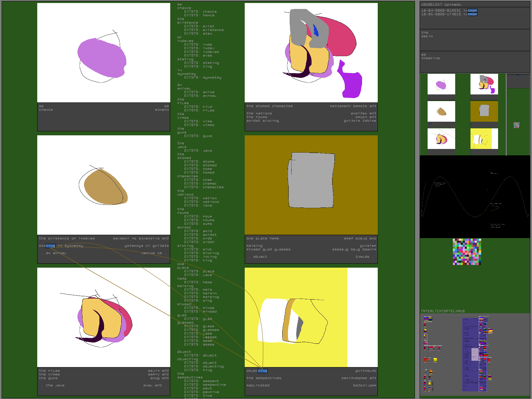Select "EXISTS: symmetry" in the word list
Screen dimensions: 532x399
point(202,78)
